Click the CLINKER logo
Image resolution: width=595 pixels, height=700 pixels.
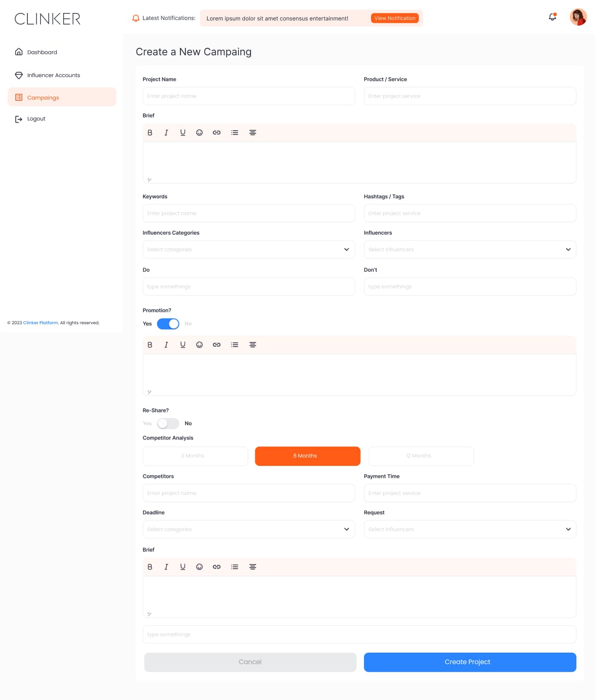tap(47, 19)
